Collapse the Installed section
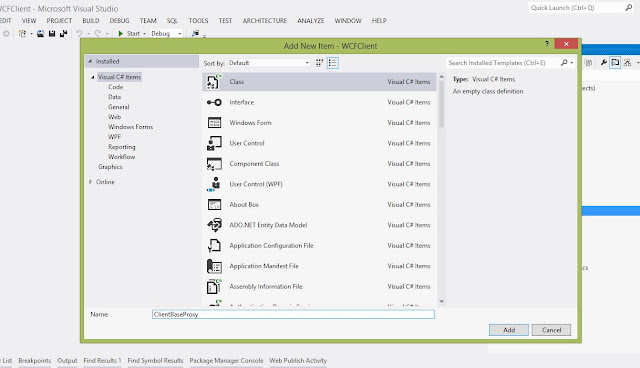The width and height of the screenshot is (640, 368). 90,61
